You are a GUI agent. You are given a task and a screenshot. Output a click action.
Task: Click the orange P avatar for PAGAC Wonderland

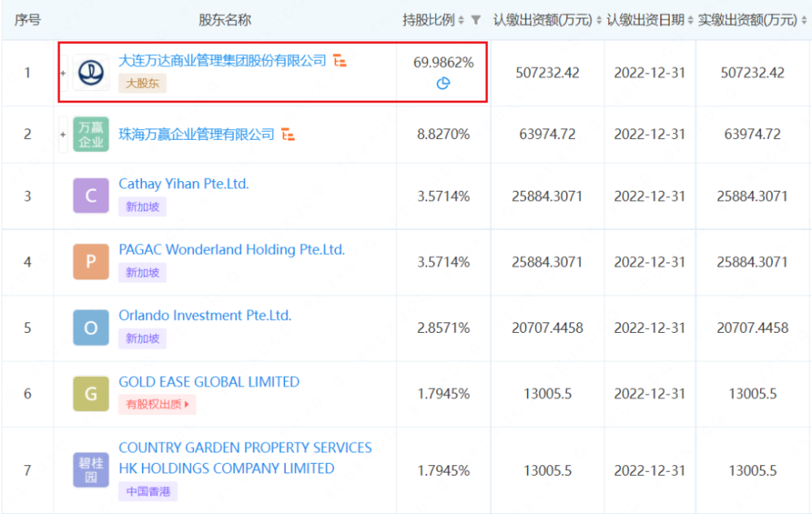(x=91, y=261)
